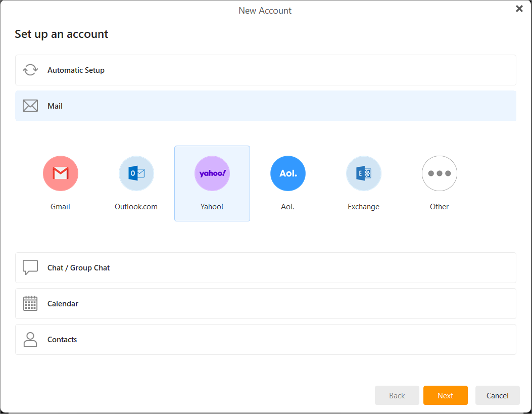The height and width of the screenshot is (414, 532).
Task: Select the Aol. provider icon
Action: coord(288,173)
